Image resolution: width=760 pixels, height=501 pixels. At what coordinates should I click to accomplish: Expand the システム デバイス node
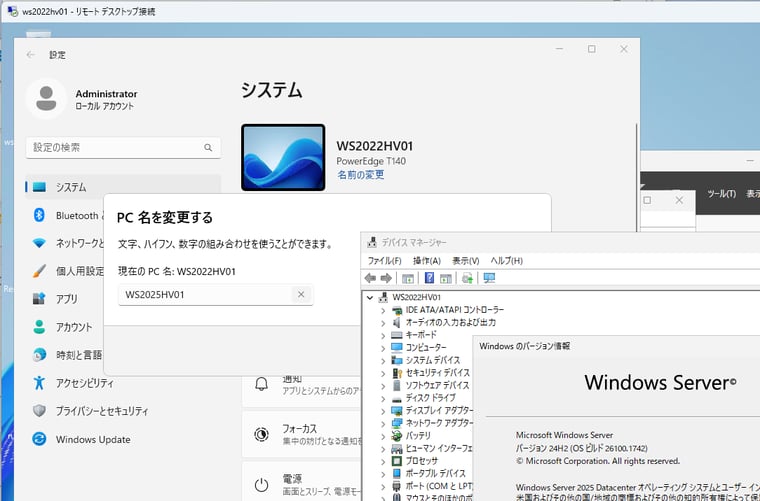click(383, 360)
